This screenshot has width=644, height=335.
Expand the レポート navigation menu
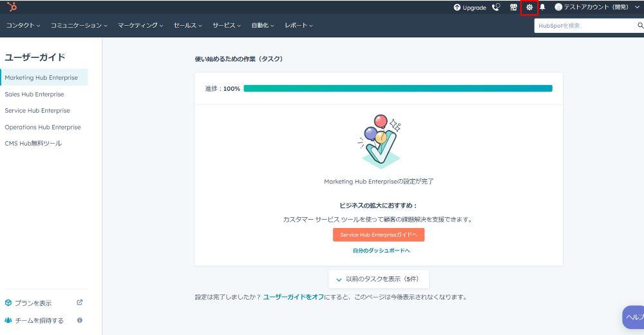tap(299, 25)
